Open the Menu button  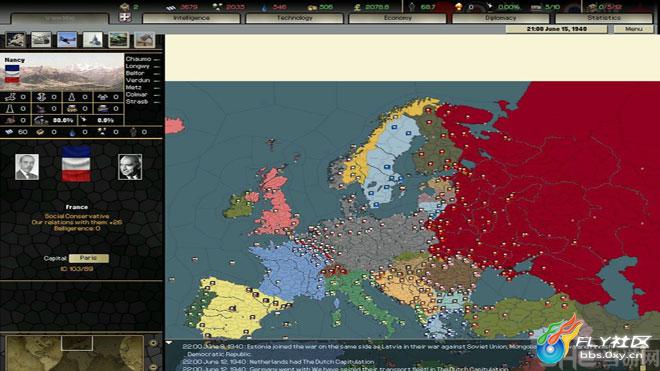click(633, 29)
